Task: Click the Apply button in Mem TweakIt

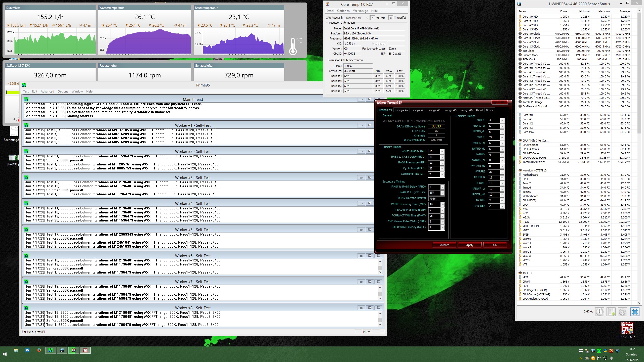Action: [470, 245]
